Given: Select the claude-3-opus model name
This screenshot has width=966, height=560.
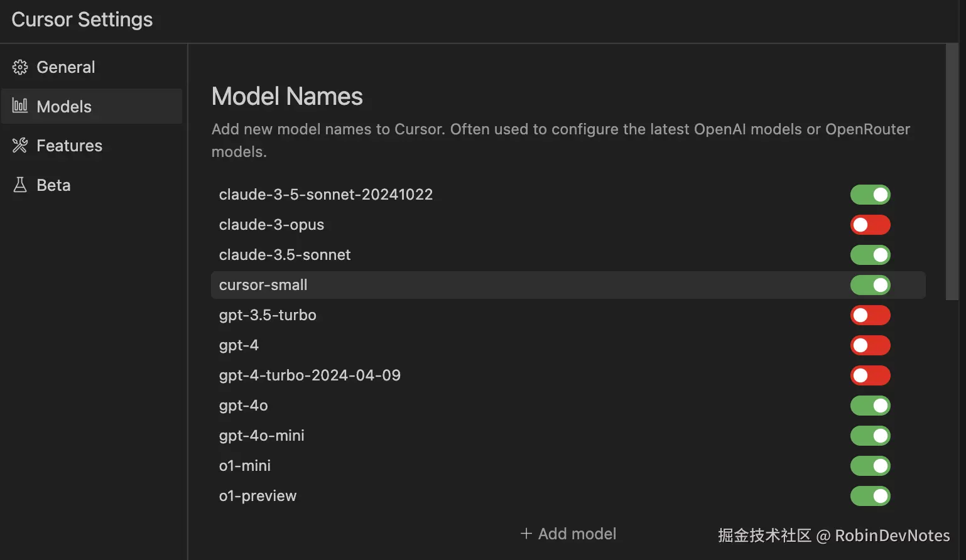Looking at the screenshot, I should (271, 225).
